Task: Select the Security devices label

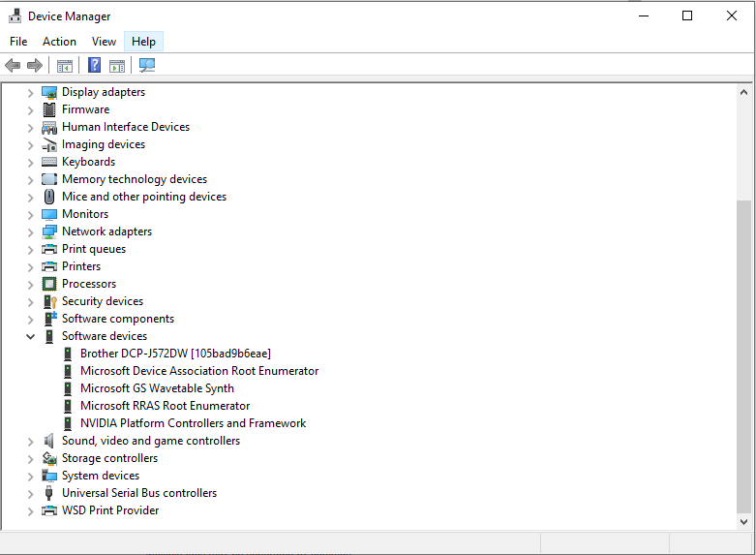Action: pyautogui.click(x=103, y=301)
